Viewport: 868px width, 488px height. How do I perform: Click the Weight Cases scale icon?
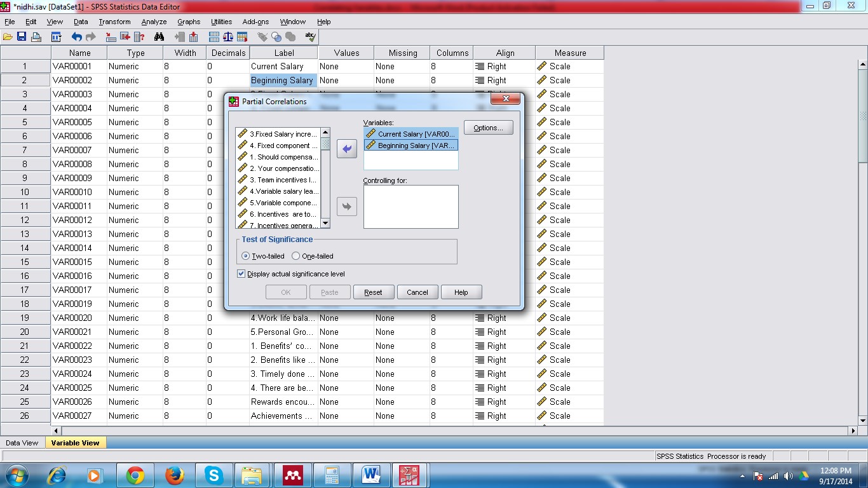pos(228,37)
